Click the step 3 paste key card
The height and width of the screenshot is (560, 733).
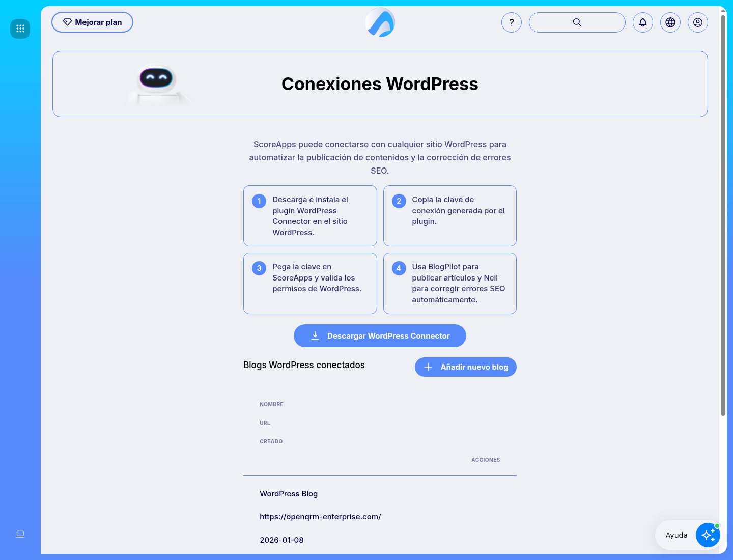tap(310, 283)
